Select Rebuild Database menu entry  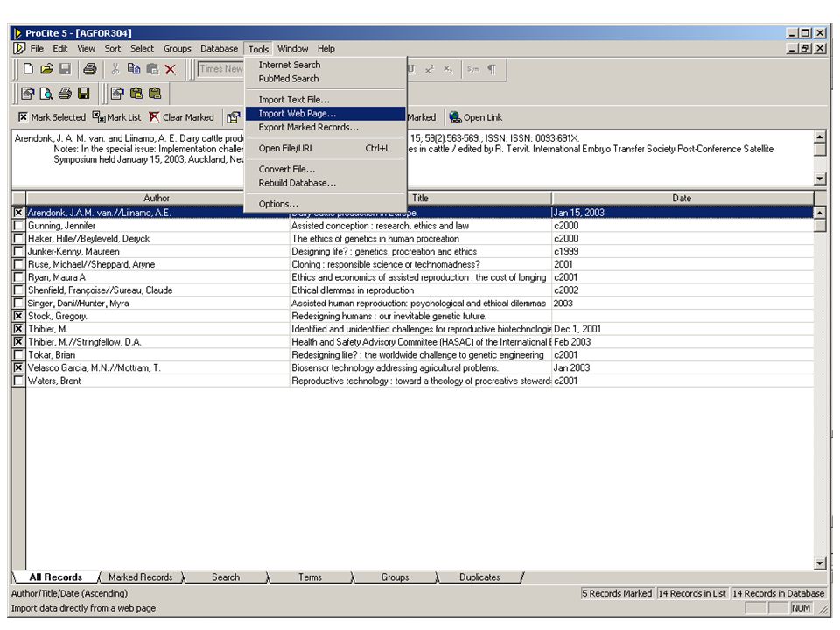tap(325, 183)
